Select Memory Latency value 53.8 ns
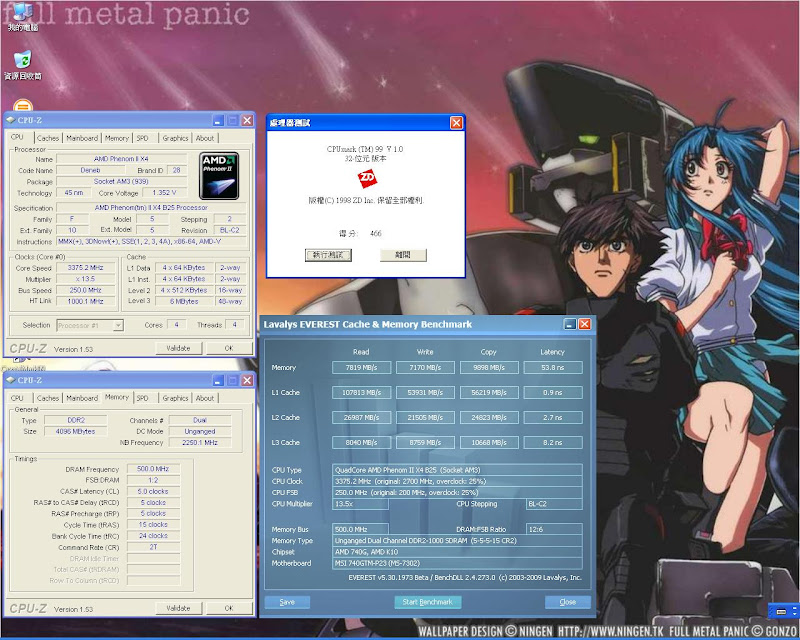The image size is (800, 640). tap(553, 367)
